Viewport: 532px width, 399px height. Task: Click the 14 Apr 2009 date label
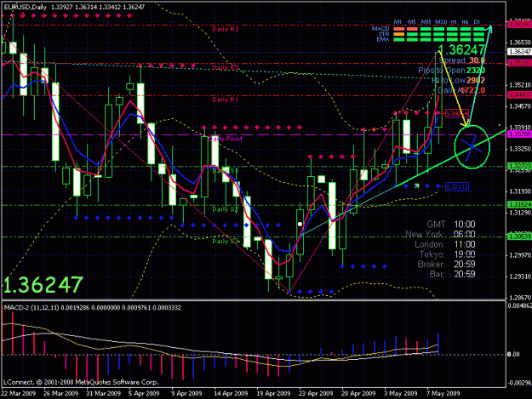(x=231, y=393)
